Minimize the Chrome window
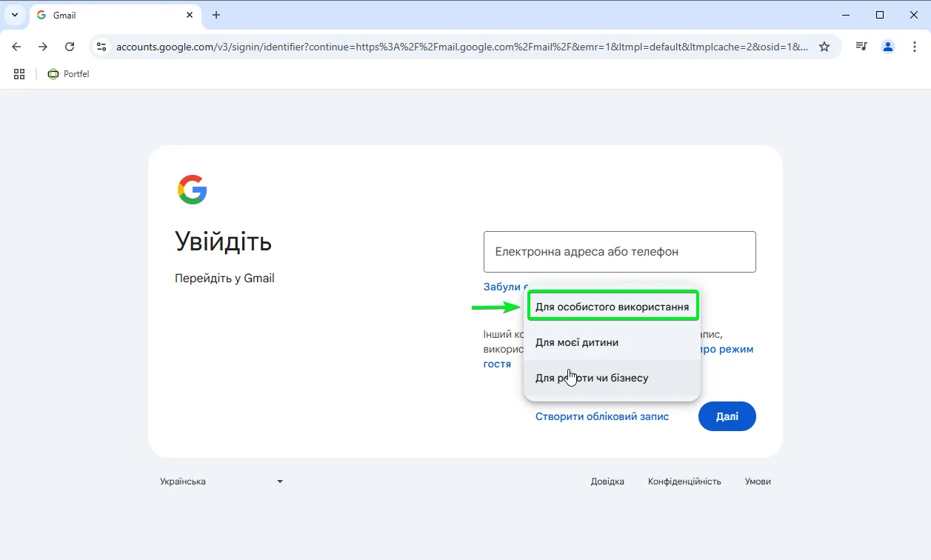Screen dimensions: 931x560 846,15
